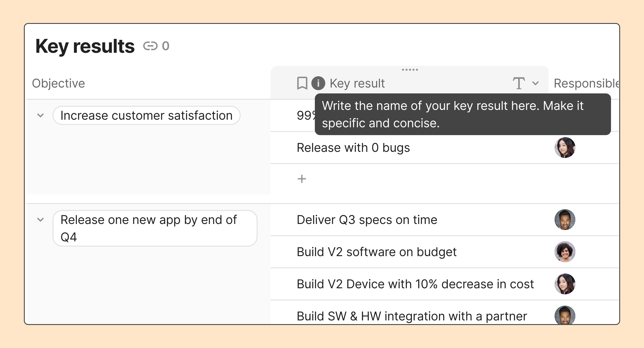Click avatar for Release with 0 bugs

pyautogui.click(x=565, y=147)
